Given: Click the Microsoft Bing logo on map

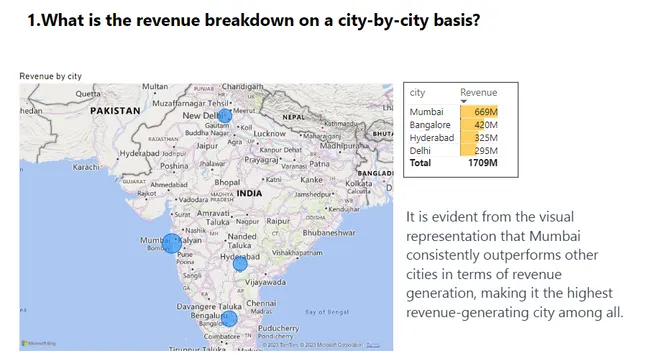Looking at the screenshot, I should tap(39, 343).
